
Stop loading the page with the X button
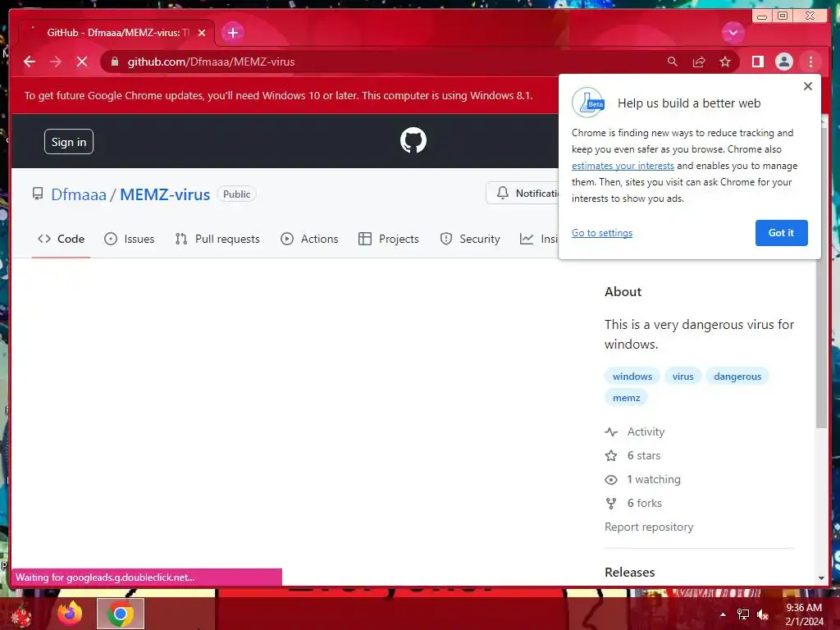(82, 62)
